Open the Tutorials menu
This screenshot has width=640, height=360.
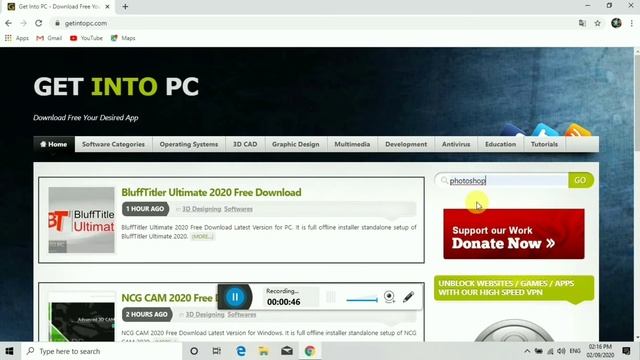544,144
